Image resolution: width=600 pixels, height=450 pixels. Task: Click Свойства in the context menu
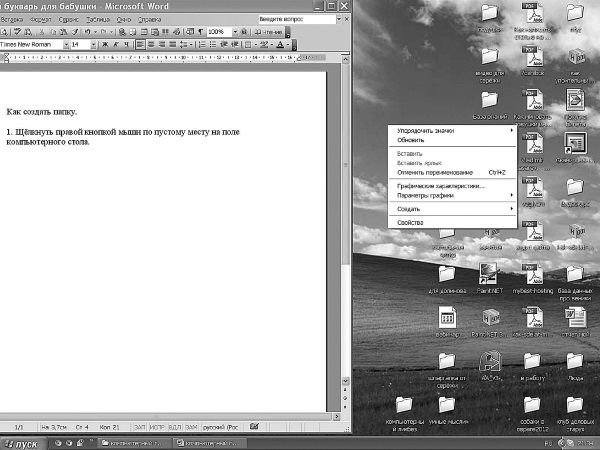[412, 222]
